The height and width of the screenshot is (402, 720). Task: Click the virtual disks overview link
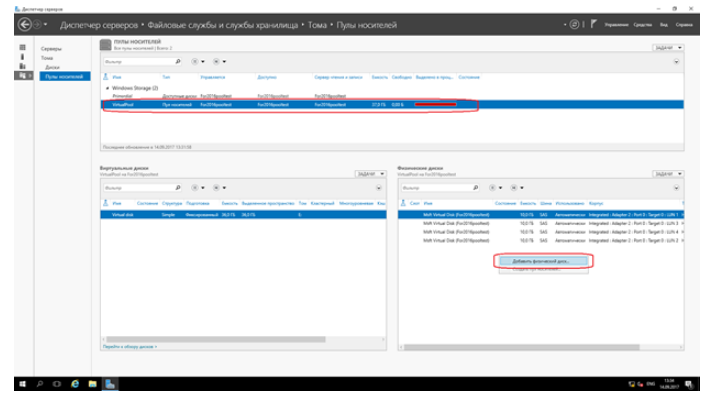[x=129, y=346]
